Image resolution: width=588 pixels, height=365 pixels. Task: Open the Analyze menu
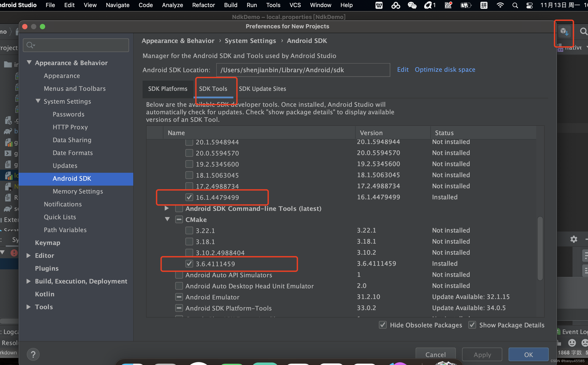[x=172, y=5]
